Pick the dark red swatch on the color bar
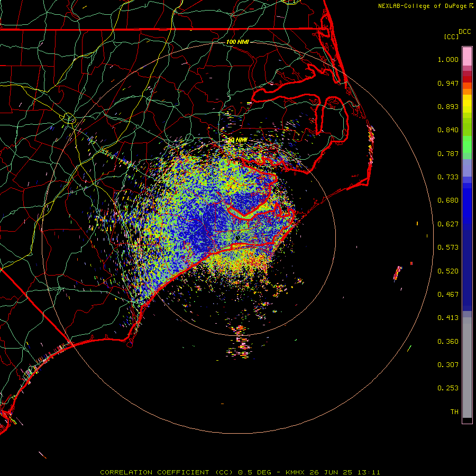Viewport: 476px width, 476px height. pos(467,79)
